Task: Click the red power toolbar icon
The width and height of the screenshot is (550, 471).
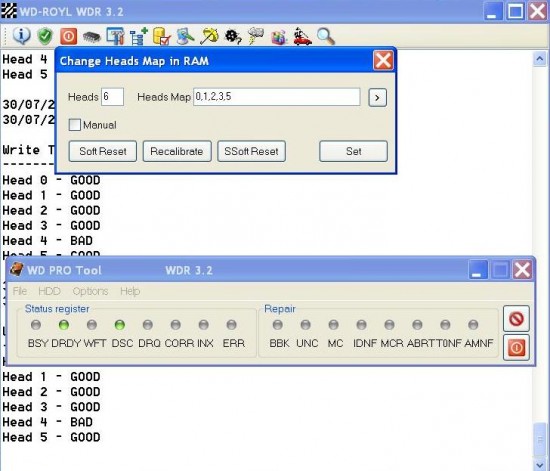Action: pos(68,36)
